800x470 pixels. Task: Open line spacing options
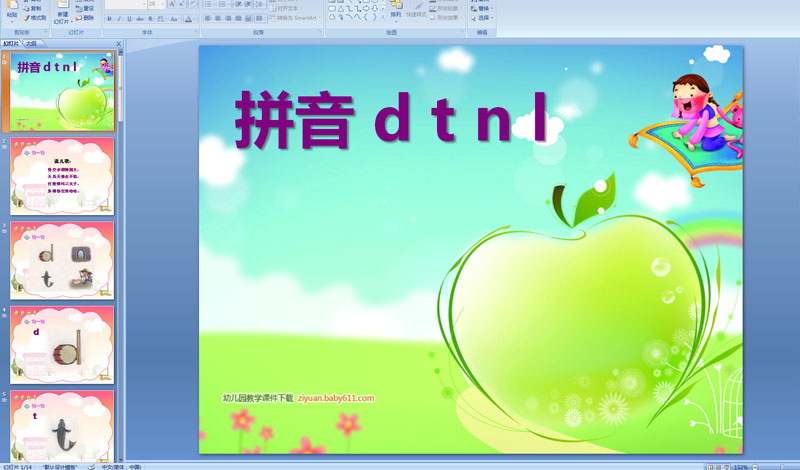coord(260,4)
